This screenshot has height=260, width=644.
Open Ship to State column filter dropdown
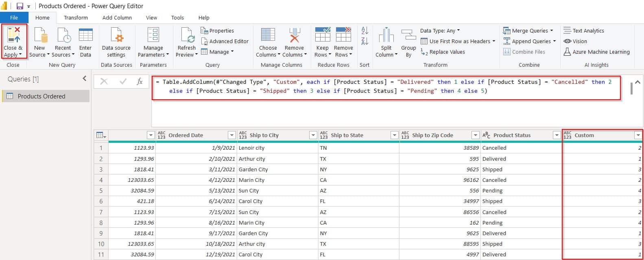point(394,135)
